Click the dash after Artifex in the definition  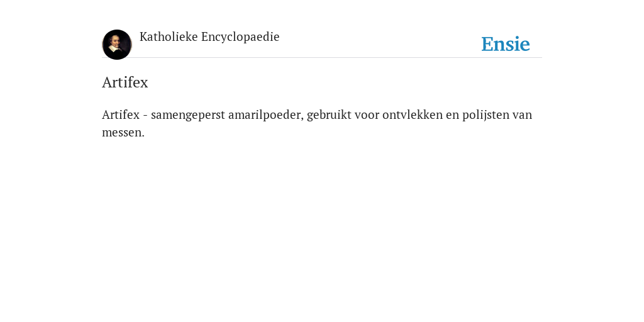(x=145, y=116)
